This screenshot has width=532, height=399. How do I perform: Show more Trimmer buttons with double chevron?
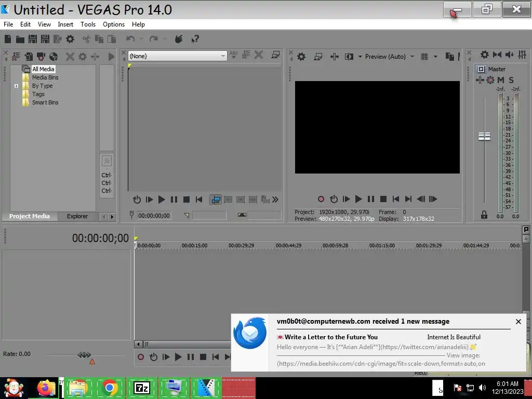(x=275, y=199)
